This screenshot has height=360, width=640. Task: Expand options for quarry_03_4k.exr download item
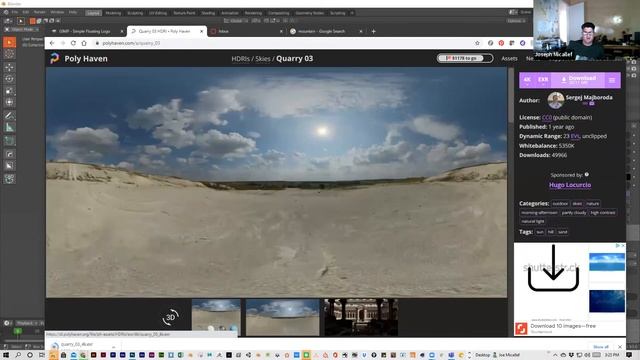[113, 347]
